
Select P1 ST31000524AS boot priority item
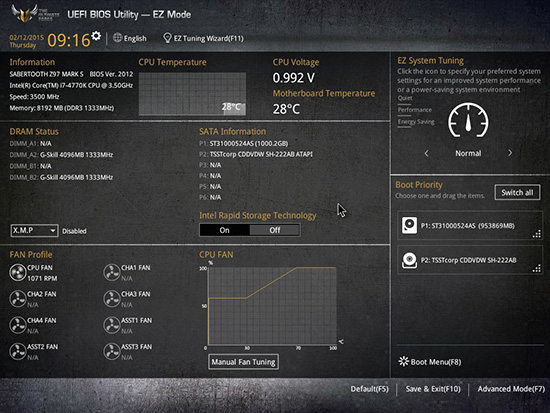tap(470, 225)
